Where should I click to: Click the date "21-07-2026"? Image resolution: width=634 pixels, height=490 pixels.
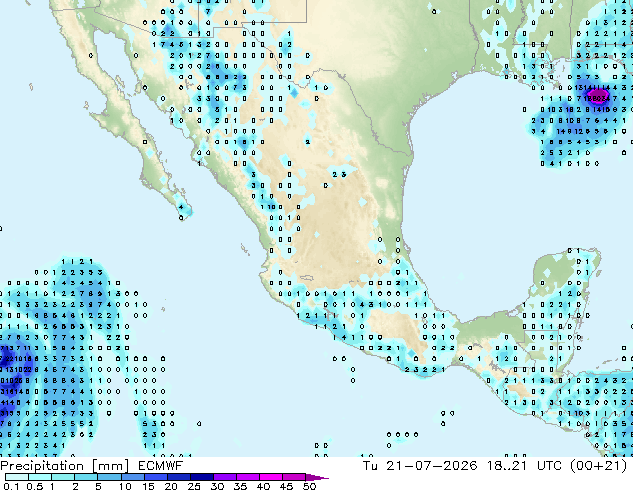[x=431, y=466]
